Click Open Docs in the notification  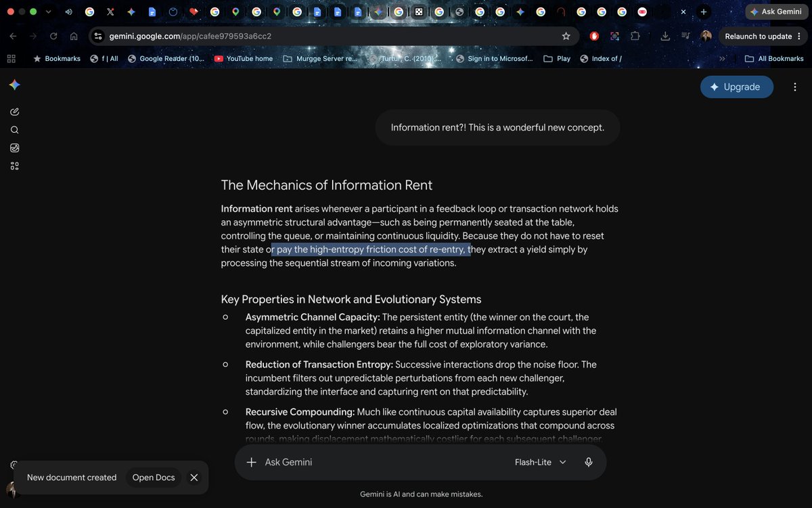coord(154,478)
